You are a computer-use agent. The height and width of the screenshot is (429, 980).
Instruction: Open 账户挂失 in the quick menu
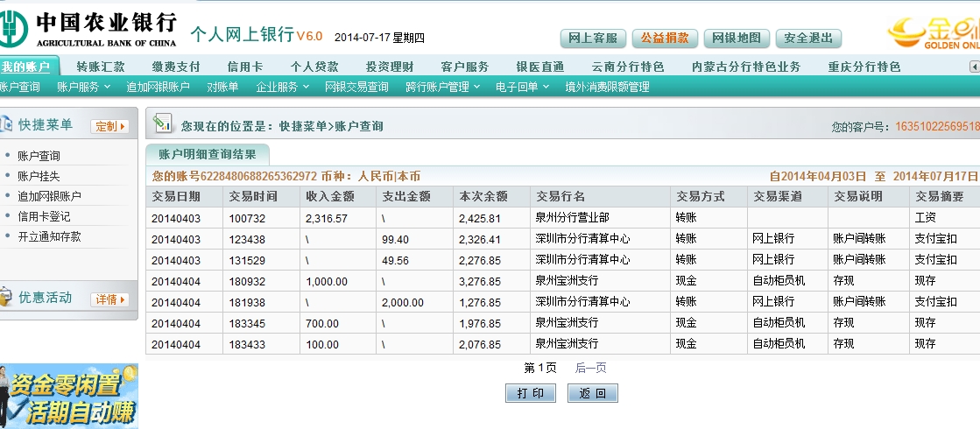(x=39, y=176)
